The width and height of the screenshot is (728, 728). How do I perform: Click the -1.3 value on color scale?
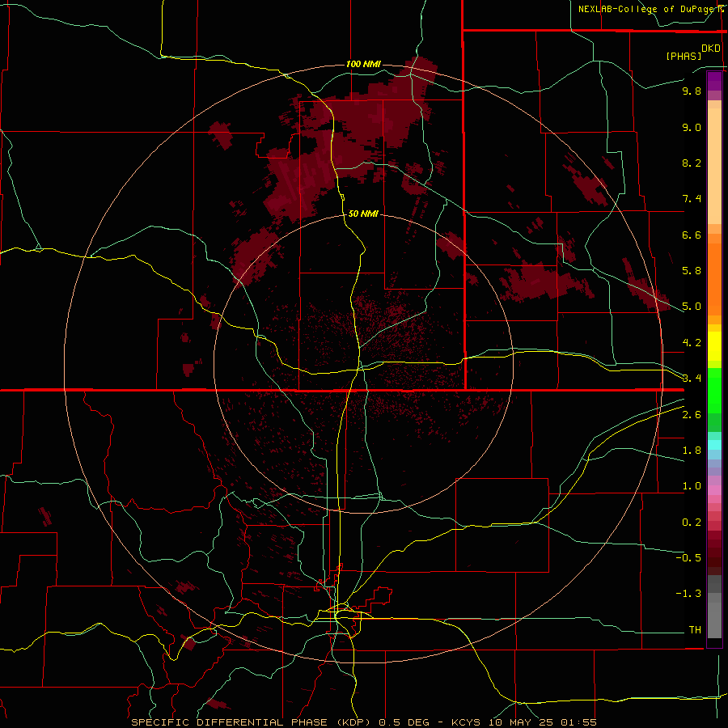(688, 594)
